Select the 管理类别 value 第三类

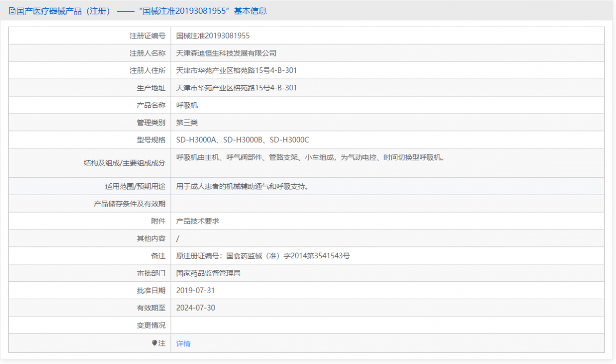185,122
